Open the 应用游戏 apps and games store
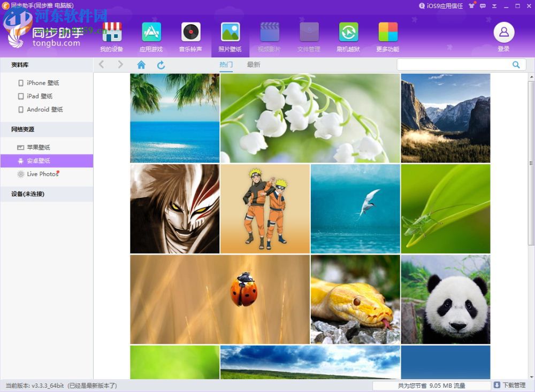This screenshot has height=392, width=535. click(151, 37)
